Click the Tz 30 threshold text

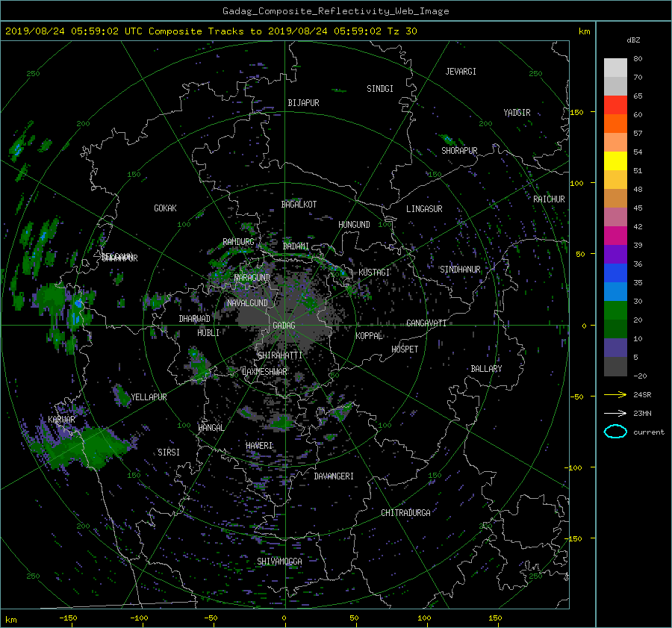(402, 31)
